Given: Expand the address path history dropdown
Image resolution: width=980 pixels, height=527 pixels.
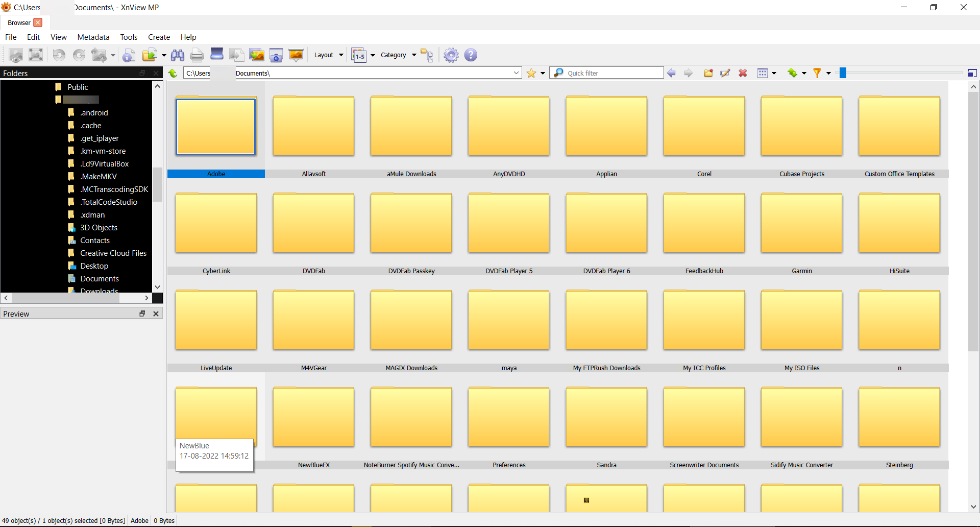Looking at the screenshot, I should pos(516,73).
